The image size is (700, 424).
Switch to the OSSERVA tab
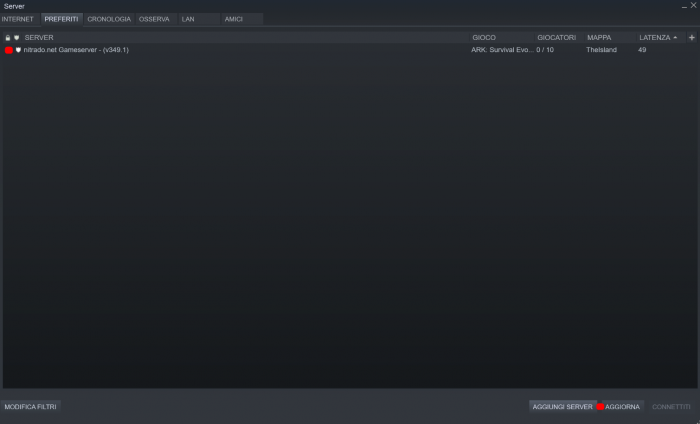point(154,19)
